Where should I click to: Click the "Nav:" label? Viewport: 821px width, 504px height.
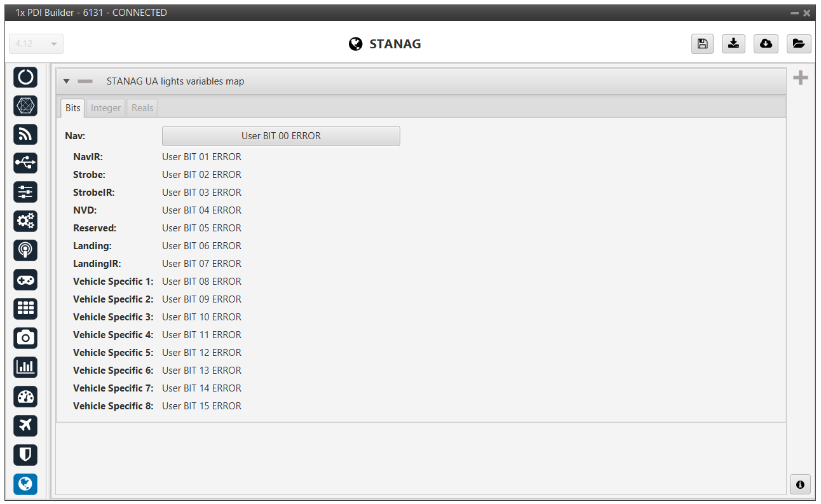point(75,136)
